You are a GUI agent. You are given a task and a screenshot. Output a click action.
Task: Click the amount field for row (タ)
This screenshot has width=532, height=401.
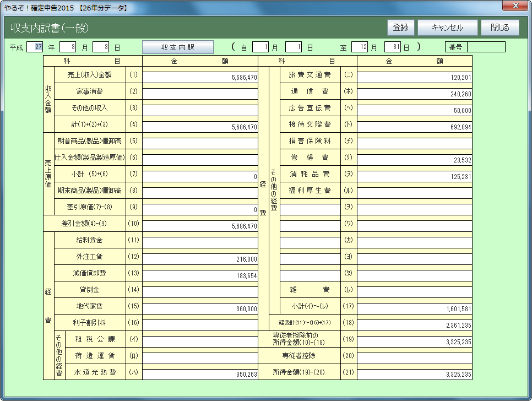tap(415, 275)
